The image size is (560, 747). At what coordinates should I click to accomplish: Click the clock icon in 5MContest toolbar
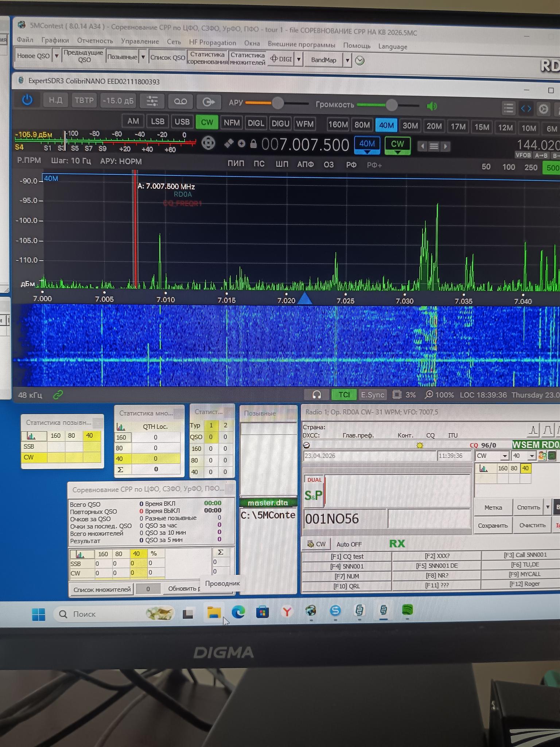(359, 61)
